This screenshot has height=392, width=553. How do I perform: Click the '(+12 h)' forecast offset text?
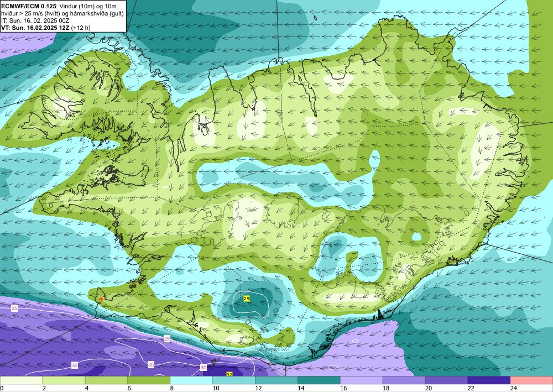pyautogui.click(x=80, y=28)
